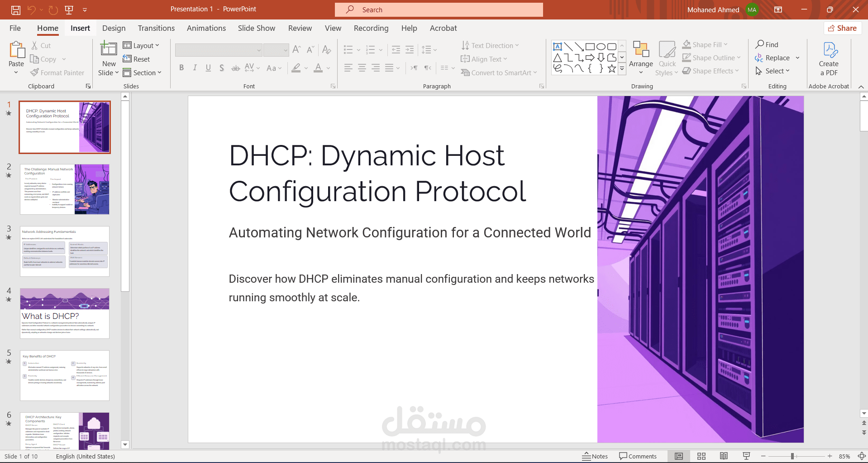Click the Save icon in title bar
The height and width of the screenshot is (463, 868).
[x=16, y=10]
